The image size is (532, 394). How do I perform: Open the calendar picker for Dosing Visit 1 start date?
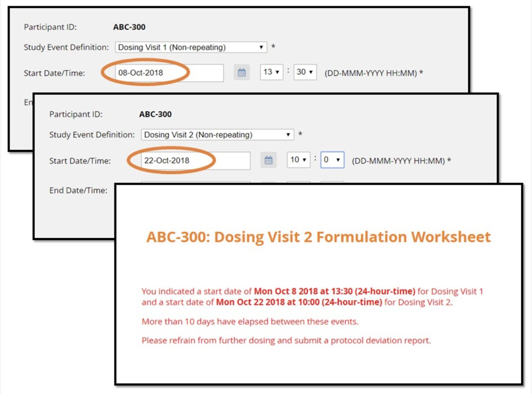(242, 72)
